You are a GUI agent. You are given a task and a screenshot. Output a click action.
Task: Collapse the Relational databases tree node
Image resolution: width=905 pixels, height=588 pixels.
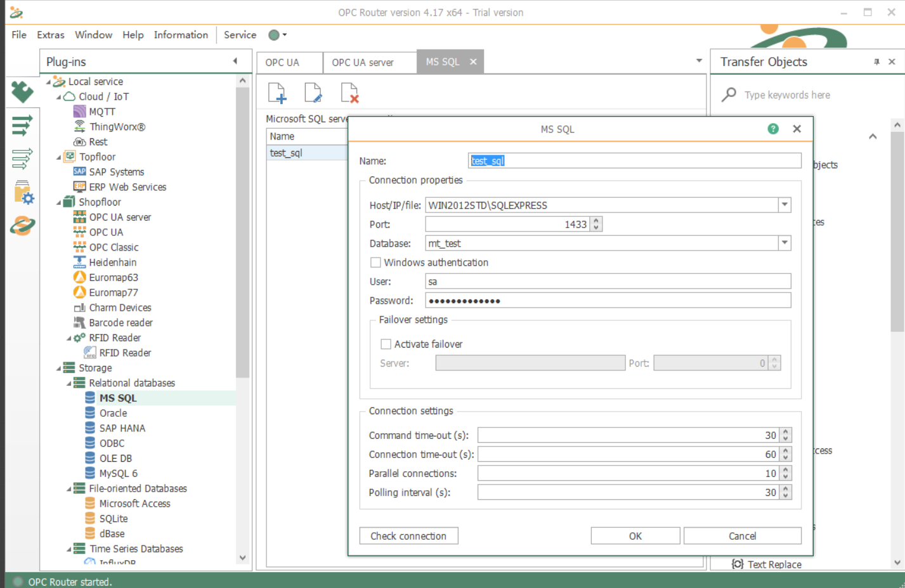pyautogui.click(x=69, y=383)
